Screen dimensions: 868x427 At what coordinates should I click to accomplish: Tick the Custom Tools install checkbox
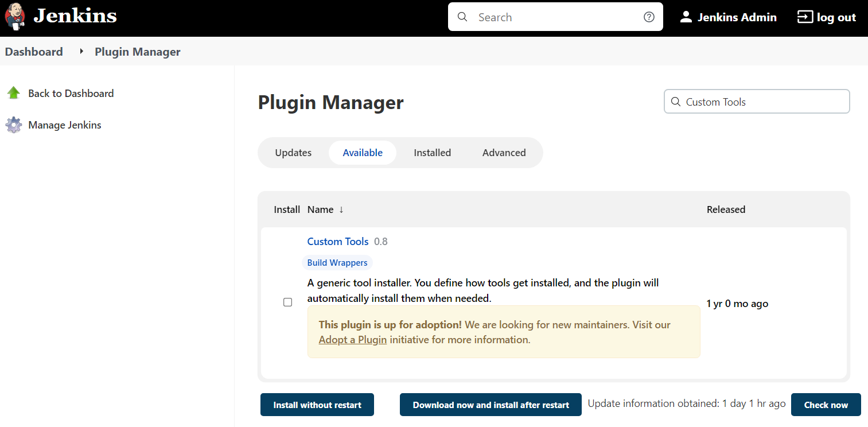(288, 302)
